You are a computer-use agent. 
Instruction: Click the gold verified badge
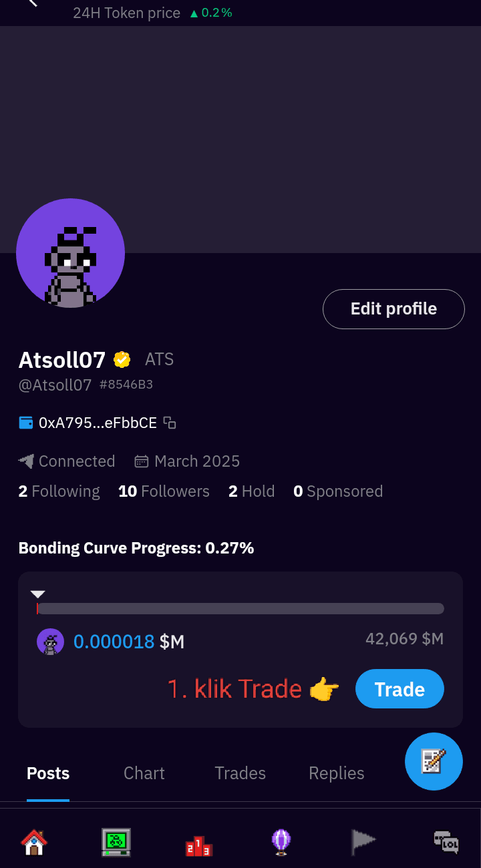click(122, 359)
